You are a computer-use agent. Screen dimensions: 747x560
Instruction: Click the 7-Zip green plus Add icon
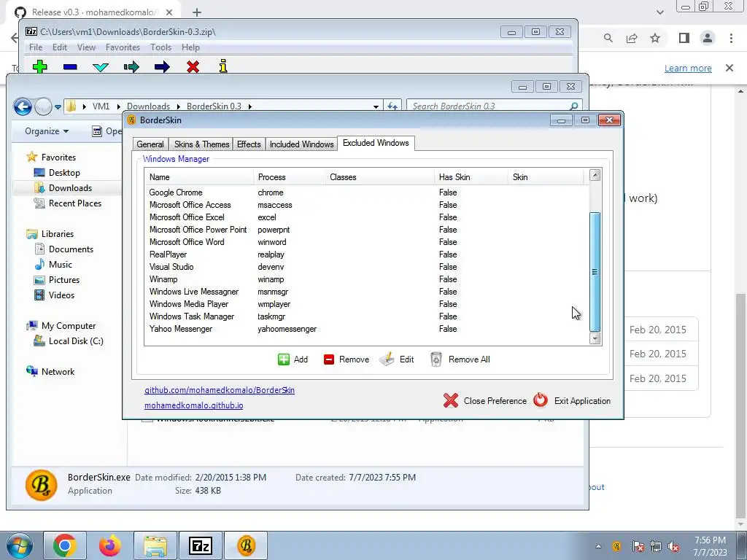pyautogui.click(x=40, y=66)
